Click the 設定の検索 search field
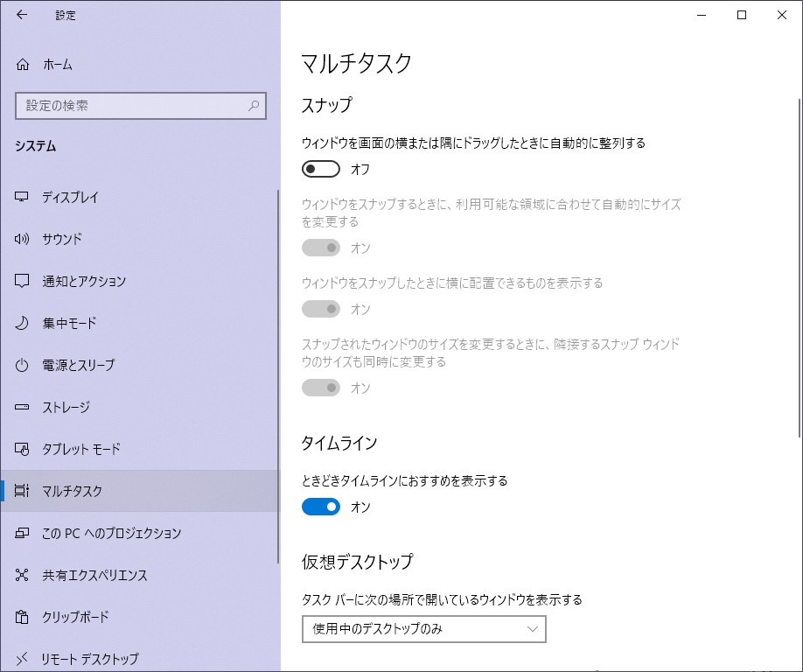 pyautogui.click(x=141, y=106)
